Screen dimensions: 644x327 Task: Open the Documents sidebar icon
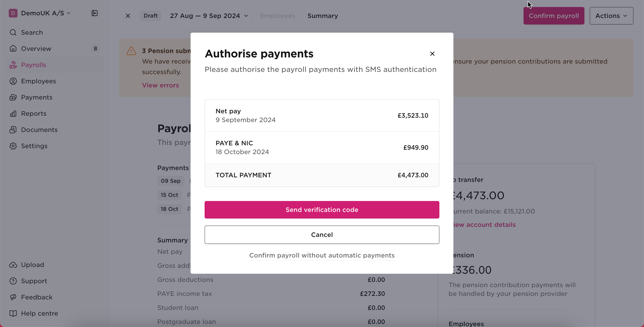13,130
